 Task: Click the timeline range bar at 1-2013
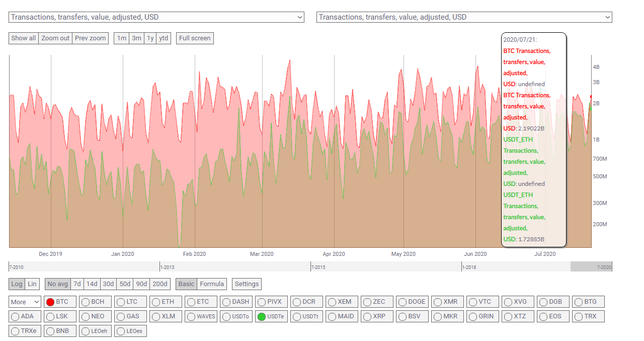pyautogui.click(x=168, y=267)
